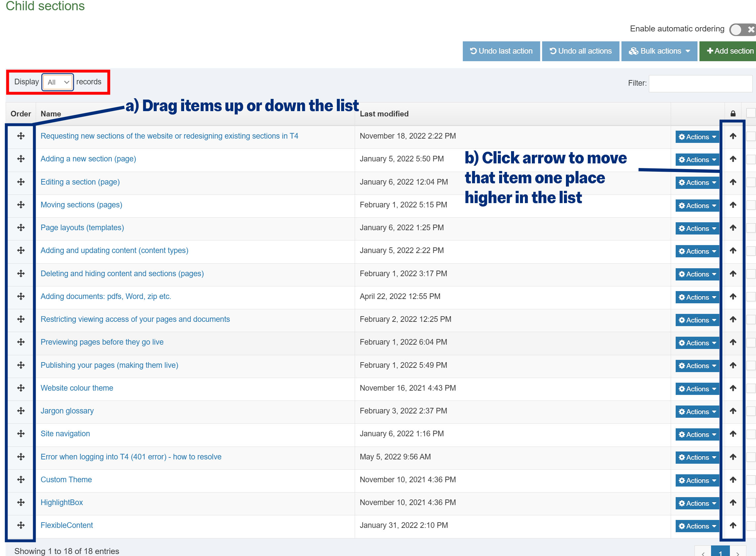Screen dimensions: 756x556
Task: Click Undo last action button
Action: click(x=501, y=51)
